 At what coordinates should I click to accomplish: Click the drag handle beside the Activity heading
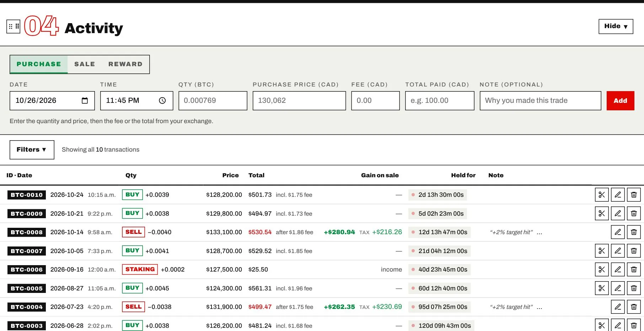click(x=14, y=26)
